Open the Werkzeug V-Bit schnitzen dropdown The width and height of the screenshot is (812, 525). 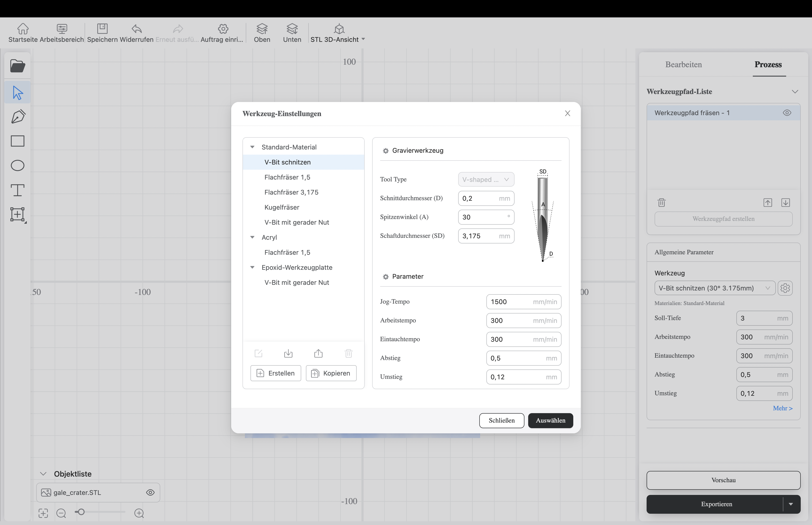coord(714,288)
